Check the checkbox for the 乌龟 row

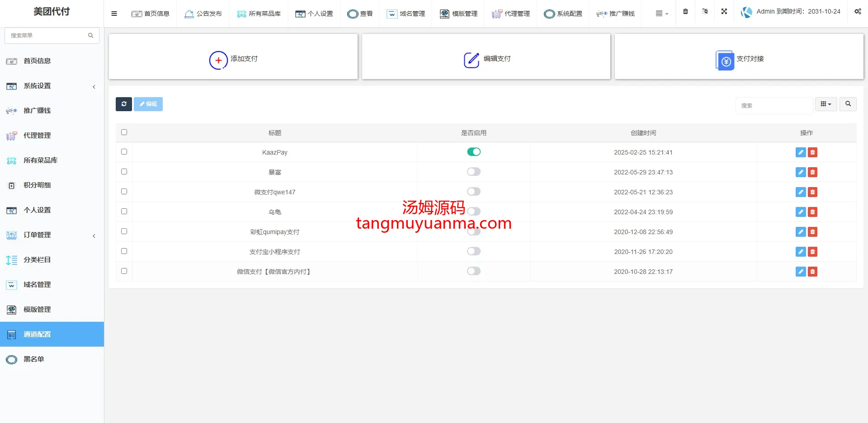pyautogui.click(x=124, y=211)
